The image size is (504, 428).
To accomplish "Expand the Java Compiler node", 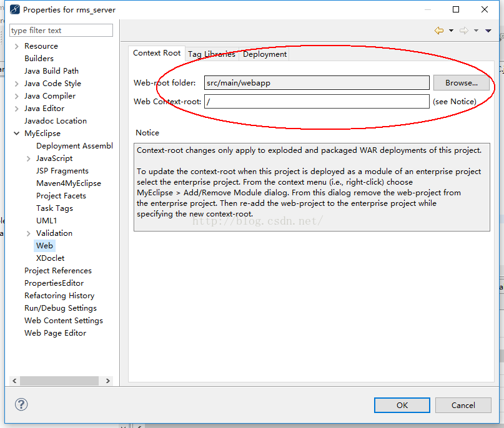I will (x=17, y=96).
